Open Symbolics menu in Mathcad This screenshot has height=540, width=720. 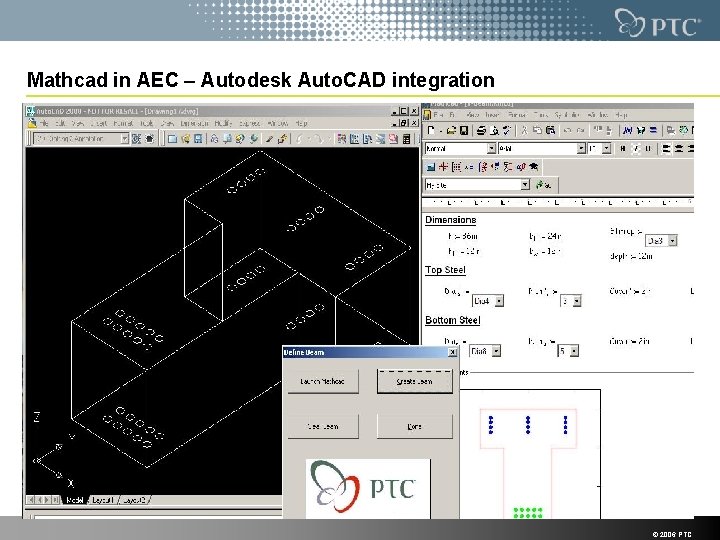tap(568, 115)
